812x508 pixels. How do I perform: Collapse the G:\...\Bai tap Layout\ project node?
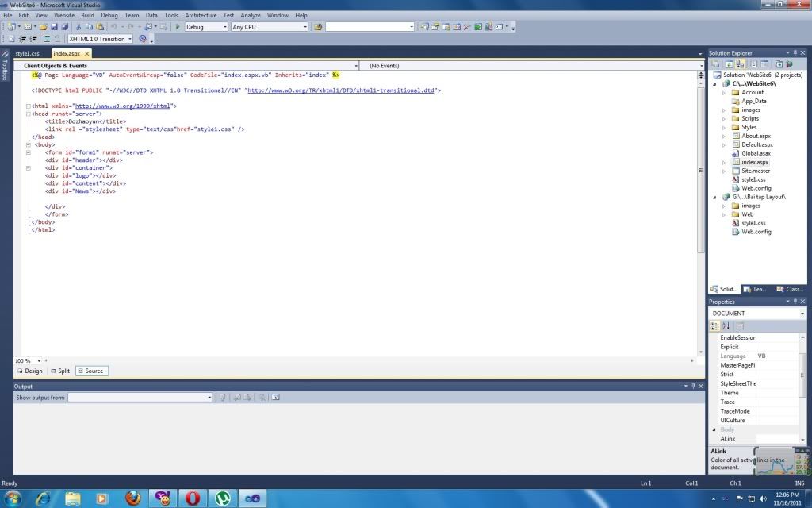coord(715,197)
